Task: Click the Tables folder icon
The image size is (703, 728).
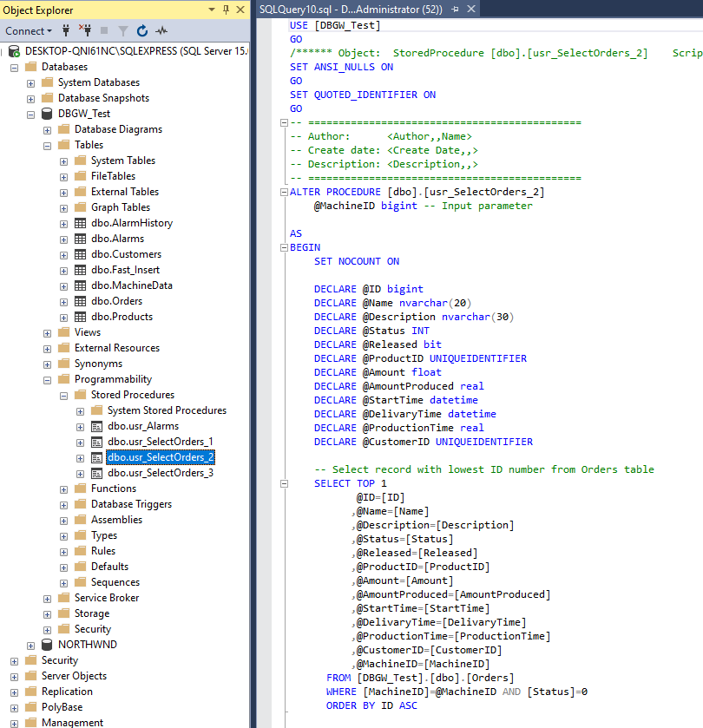Action: 63,145
